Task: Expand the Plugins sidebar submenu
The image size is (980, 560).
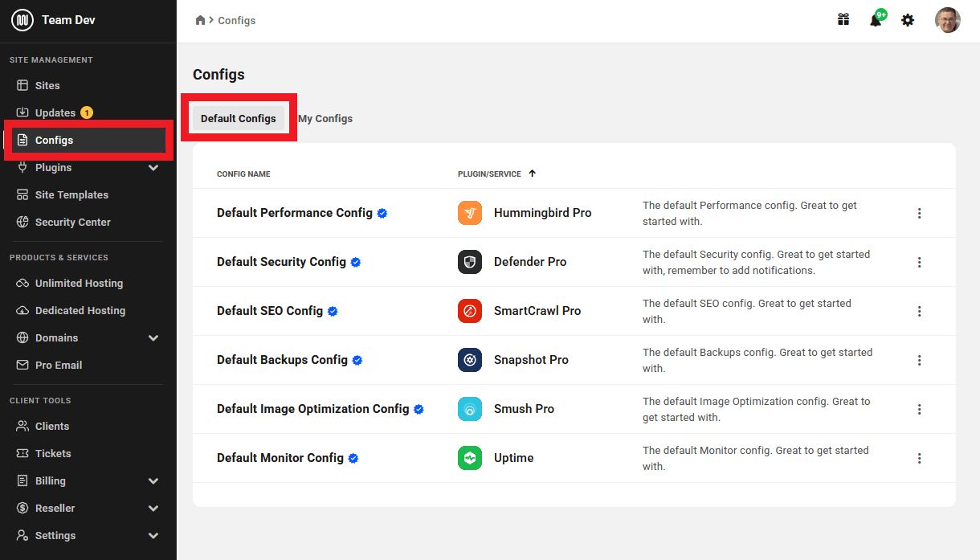Action: [x=153, y=167]
